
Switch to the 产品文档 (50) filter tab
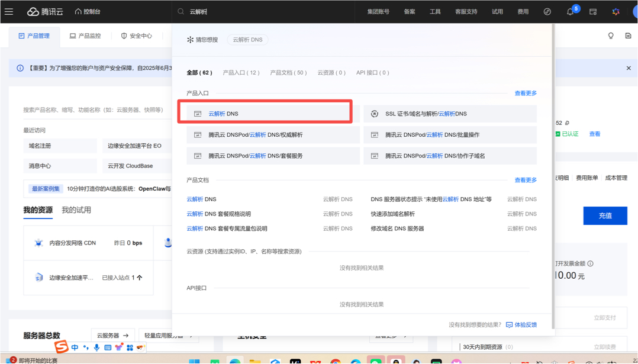pos(288,73)
